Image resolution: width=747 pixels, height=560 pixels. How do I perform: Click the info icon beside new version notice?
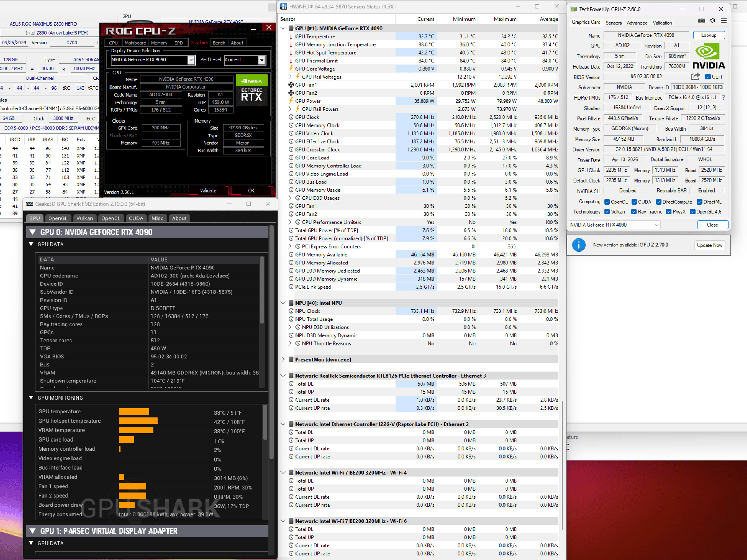(579, 245)
